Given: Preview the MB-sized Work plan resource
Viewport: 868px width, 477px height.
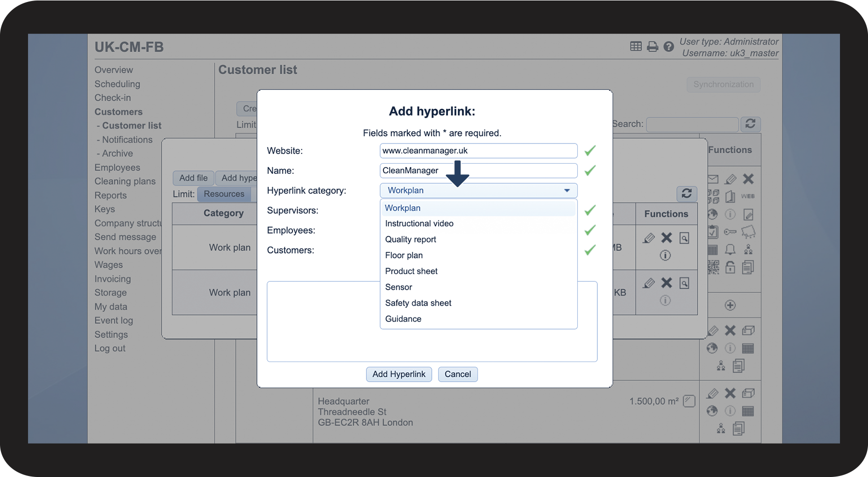Looking at the screenshot, I should tap(684, 238).
